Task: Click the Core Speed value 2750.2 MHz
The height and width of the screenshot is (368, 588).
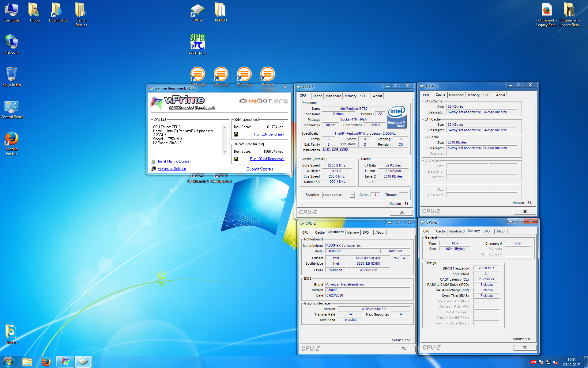Action: click(337, 165)
